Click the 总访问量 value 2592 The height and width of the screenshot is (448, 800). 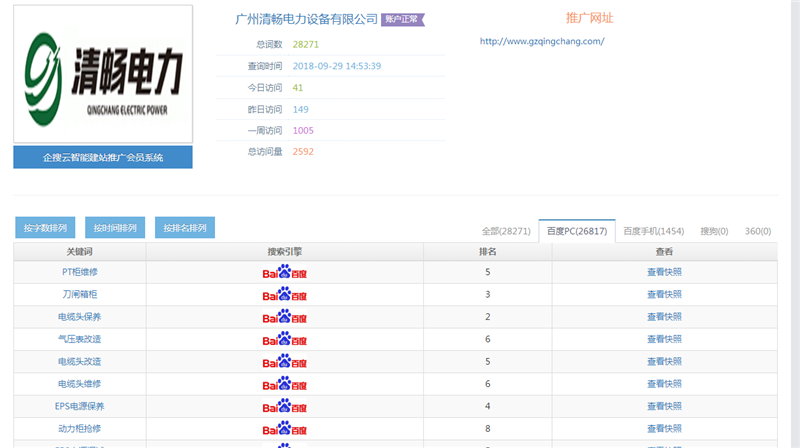click(303, 152)
